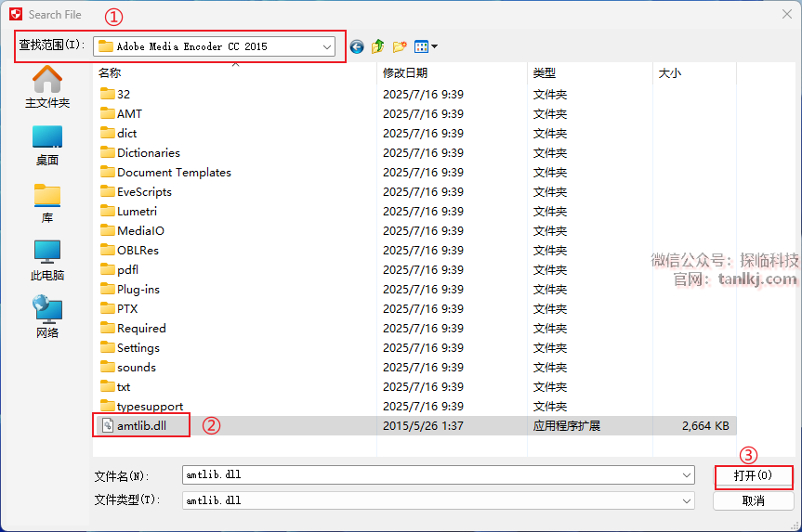The width and height of the screenshot is (802, 532).
Task: Click the amtlib.dll file icon
Action: click(x=108, y=425)
